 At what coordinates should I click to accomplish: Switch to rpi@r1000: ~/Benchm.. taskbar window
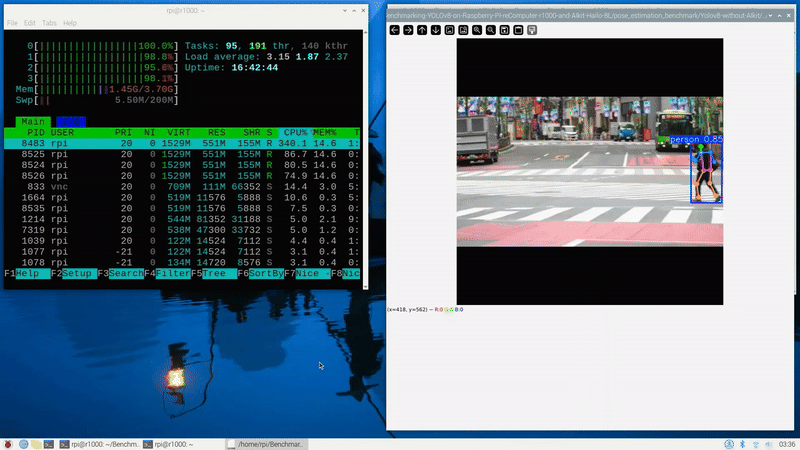99,444
